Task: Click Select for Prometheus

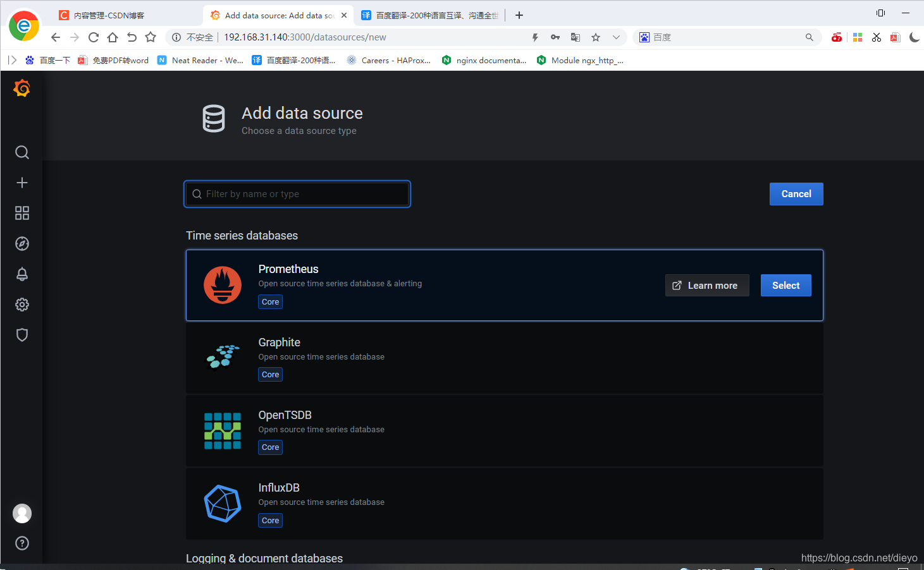Action: [786, 286]
